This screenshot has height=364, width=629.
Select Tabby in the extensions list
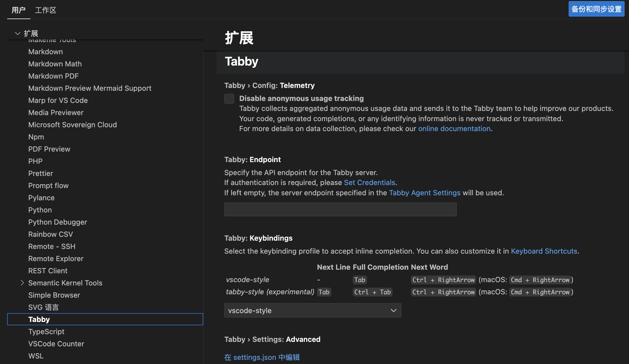(39, 319)
